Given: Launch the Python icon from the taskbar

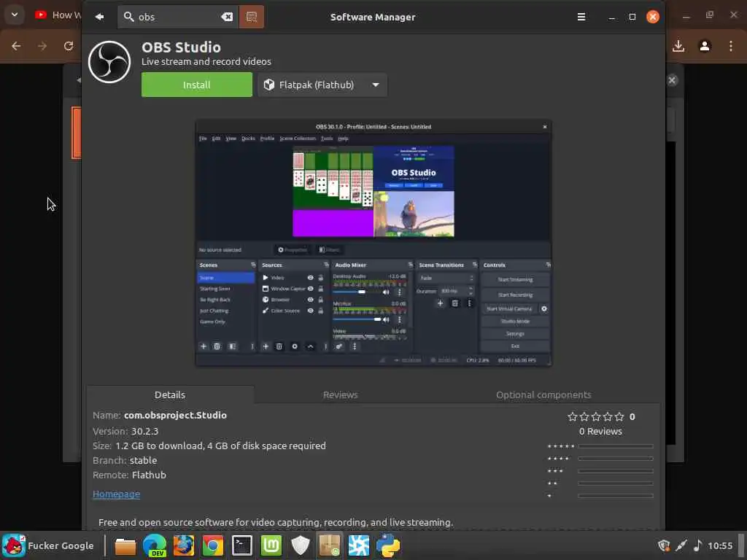Looking at the screenshot, I should (x=388, y=545).
